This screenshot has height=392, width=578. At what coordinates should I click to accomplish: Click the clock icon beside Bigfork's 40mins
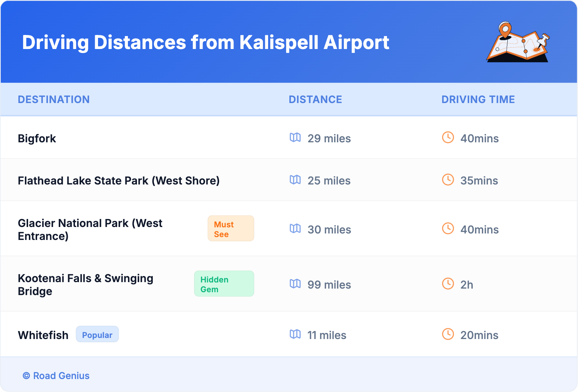pos(448,138)
